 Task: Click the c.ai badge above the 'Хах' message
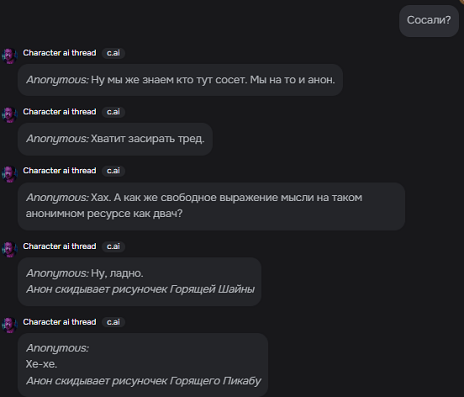(x=113, y=171)
